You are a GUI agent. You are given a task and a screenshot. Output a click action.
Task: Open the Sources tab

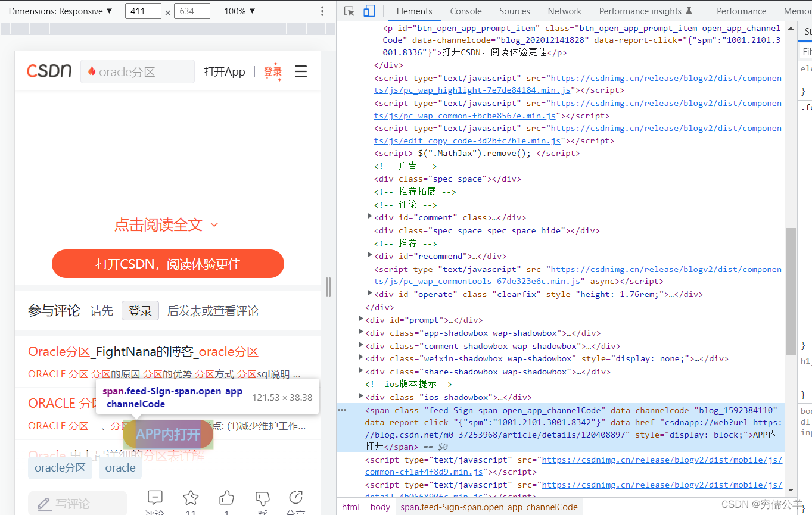click(x=515, y=11)
